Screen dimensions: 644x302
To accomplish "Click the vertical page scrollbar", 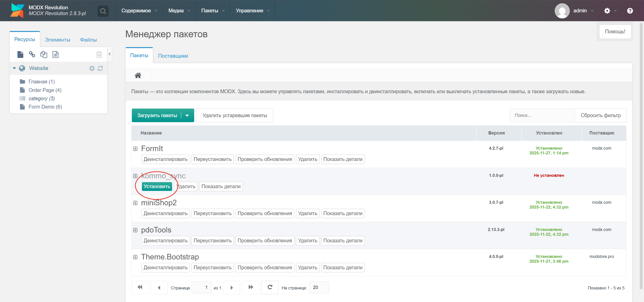I will pos(641,156).
